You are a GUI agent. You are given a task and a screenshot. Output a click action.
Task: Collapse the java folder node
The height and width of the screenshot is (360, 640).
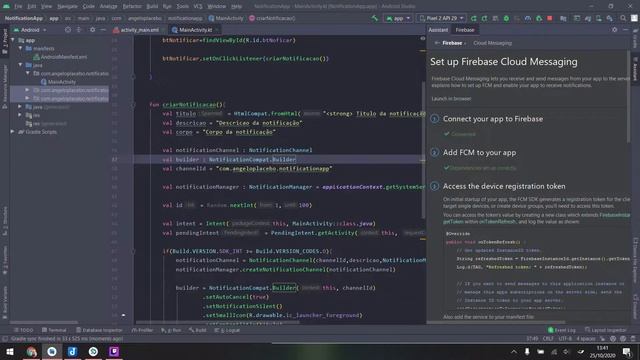click(20, 65)
